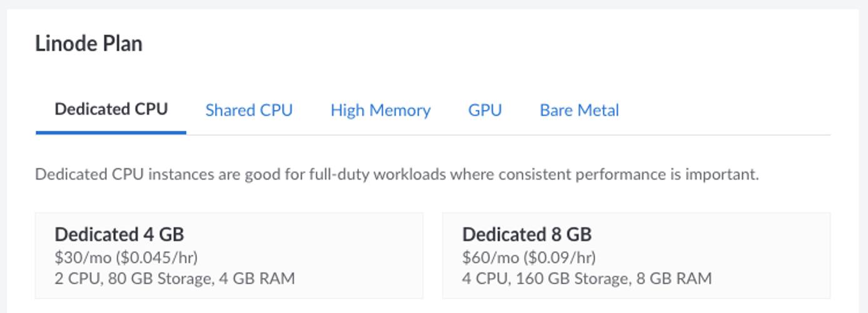Click the active Dedicated CPU tab
This screenshot has height=313, width=868.
[111, 109]
